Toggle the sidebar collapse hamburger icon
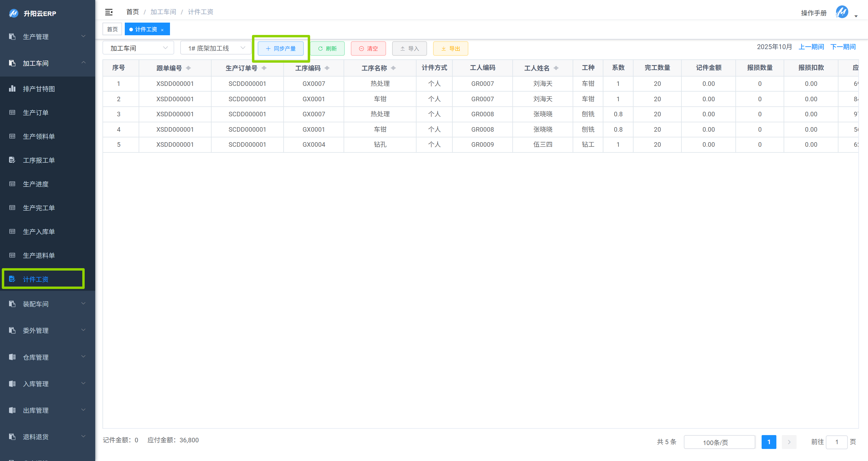This screenshot has height=461, width=868. pos(108,12)
